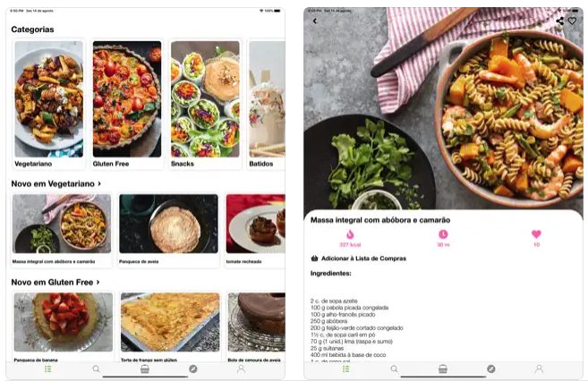Toggle the favorite heart outline icon
Image resolution: width=588 pixels, height=381 pixels.
(x=572, y=21)
